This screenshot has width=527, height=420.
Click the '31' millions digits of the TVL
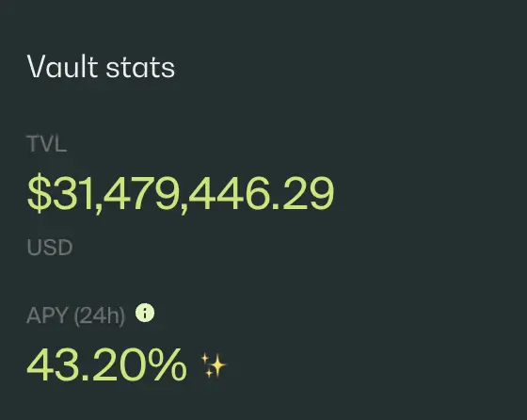pyautogui.click(x=72, y=193)
